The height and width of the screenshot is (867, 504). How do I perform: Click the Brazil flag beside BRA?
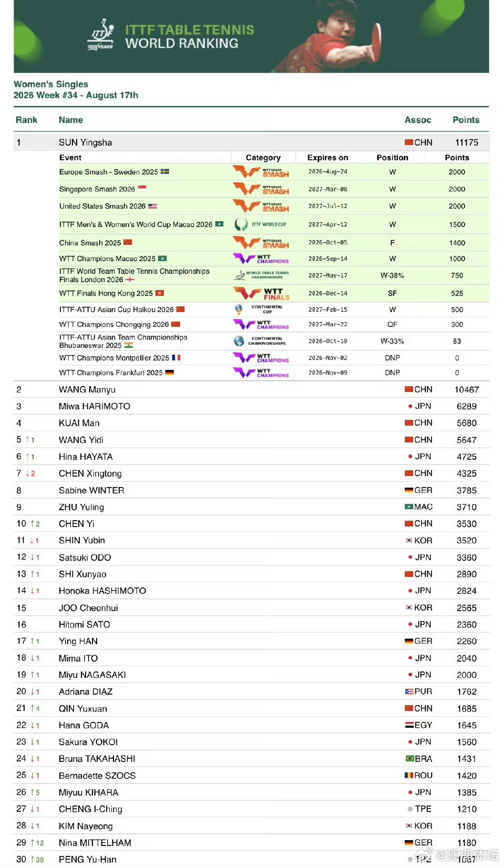tap(410, 759)
